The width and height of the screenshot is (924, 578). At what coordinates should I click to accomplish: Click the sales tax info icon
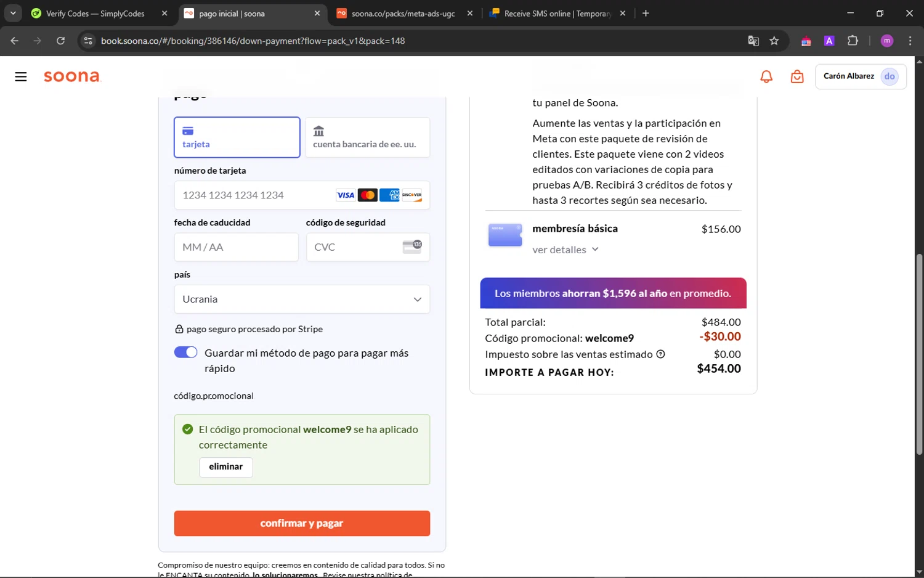660,354
